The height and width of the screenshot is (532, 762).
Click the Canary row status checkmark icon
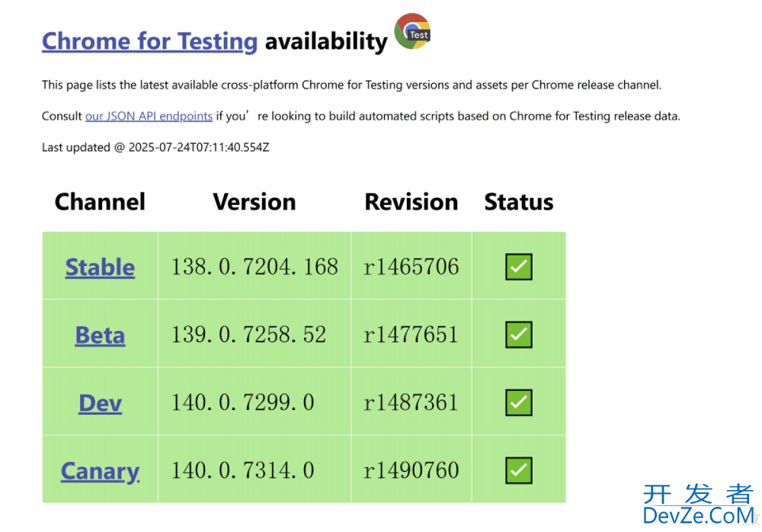pyautogui.click(x=518, y=470)
